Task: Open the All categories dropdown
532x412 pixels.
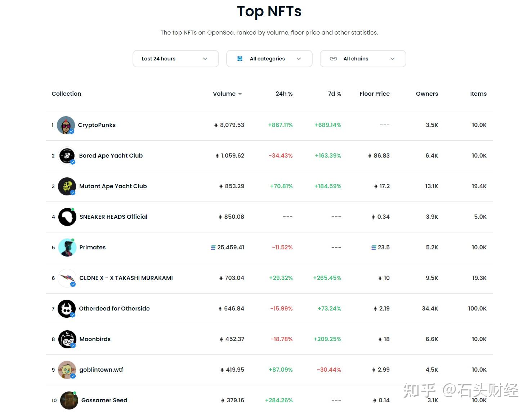Action: point(269,59)
